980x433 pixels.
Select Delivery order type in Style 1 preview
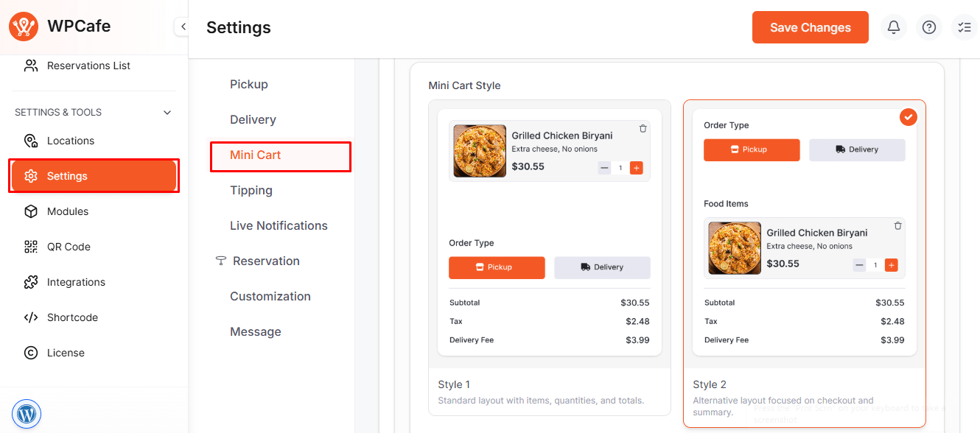coord(602,267)
